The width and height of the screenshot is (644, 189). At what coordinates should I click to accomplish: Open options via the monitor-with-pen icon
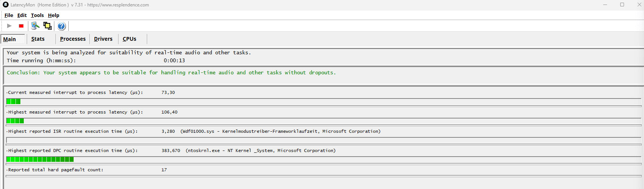click(x=35, y=26)
